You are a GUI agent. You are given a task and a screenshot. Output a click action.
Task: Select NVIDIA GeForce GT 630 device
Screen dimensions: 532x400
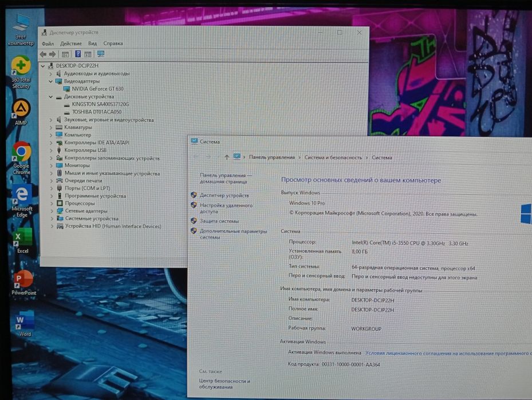[97, 89]
